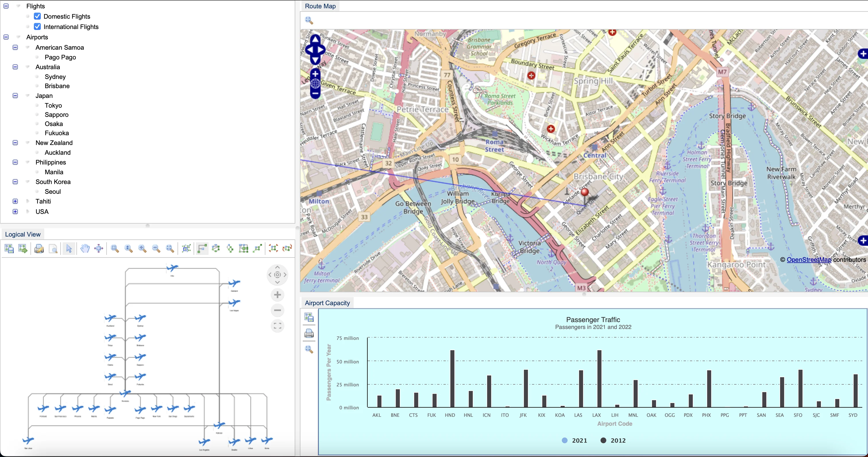Select the marquee zoom tool
Viewport: 868px width, 457px height.
click(115, 249)
